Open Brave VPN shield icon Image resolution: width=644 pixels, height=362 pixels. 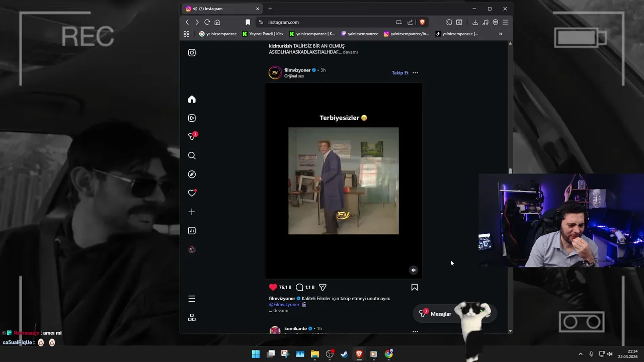495,22
